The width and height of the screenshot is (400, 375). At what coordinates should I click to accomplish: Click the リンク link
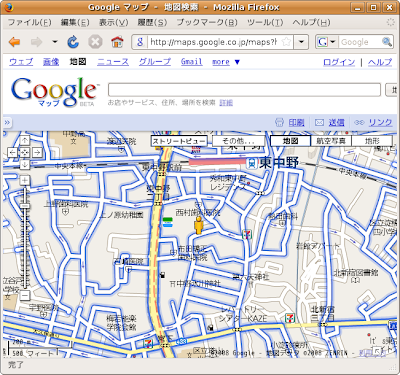380,123
